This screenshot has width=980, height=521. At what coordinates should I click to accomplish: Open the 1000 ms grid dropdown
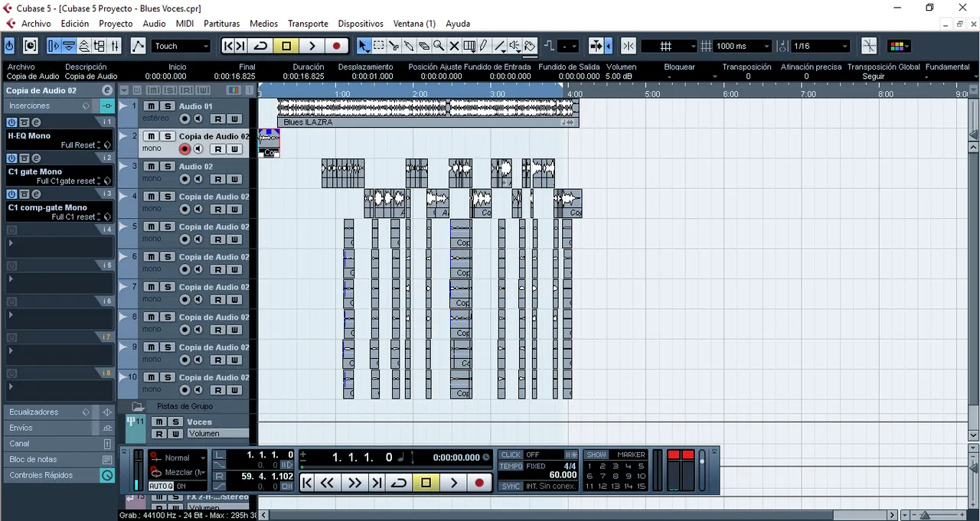tap(743, 46)
